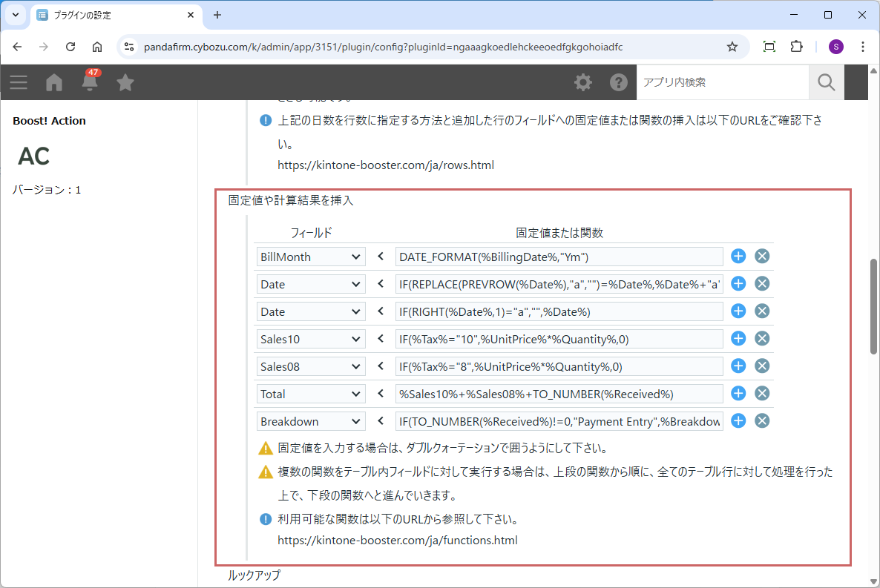Click the Payment Entry formula input
Viewport: 880px width, 588px height.
click(x=559, y=422)
